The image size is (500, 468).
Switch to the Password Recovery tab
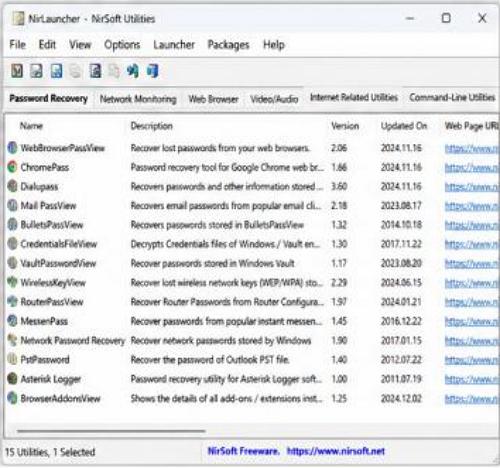click(49, 98)
